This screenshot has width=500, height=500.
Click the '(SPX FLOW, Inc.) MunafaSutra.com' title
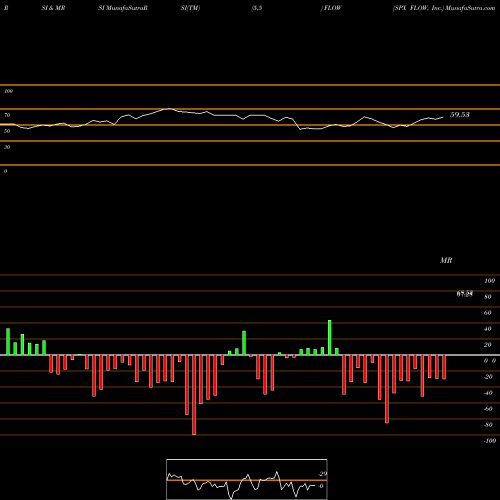(444, 8)
